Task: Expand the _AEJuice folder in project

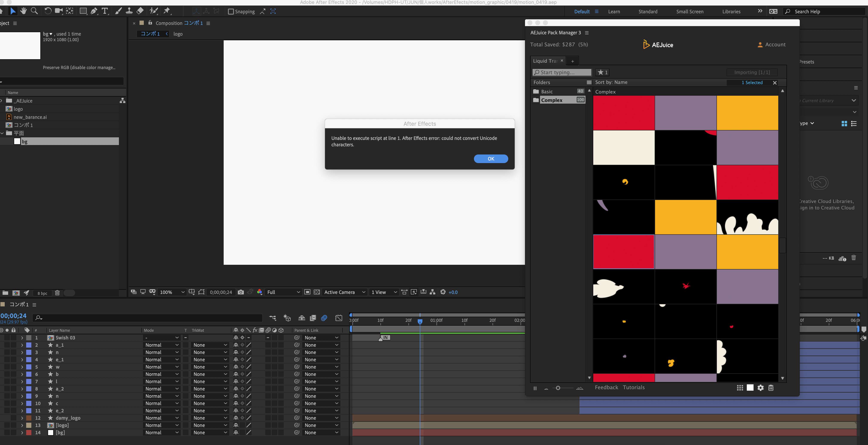Action: (x=2, y=101)
